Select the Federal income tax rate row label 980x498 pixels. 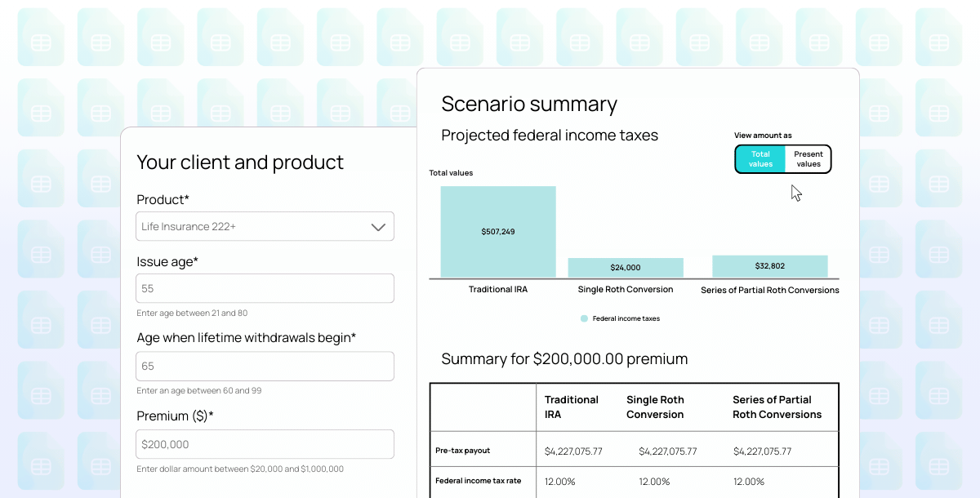pyautogui.click(x=479, y=481)
